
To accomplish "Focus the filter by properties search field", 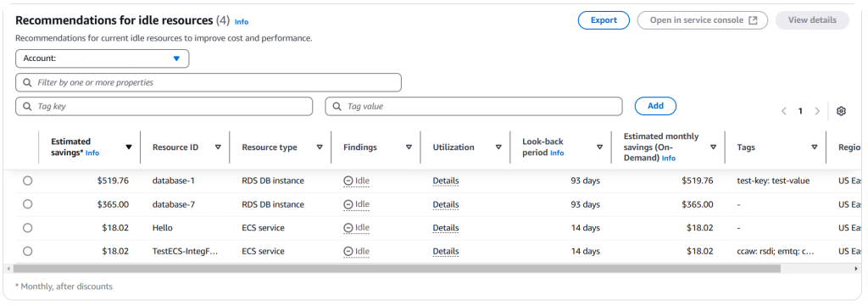I will (x=209, y=82).
